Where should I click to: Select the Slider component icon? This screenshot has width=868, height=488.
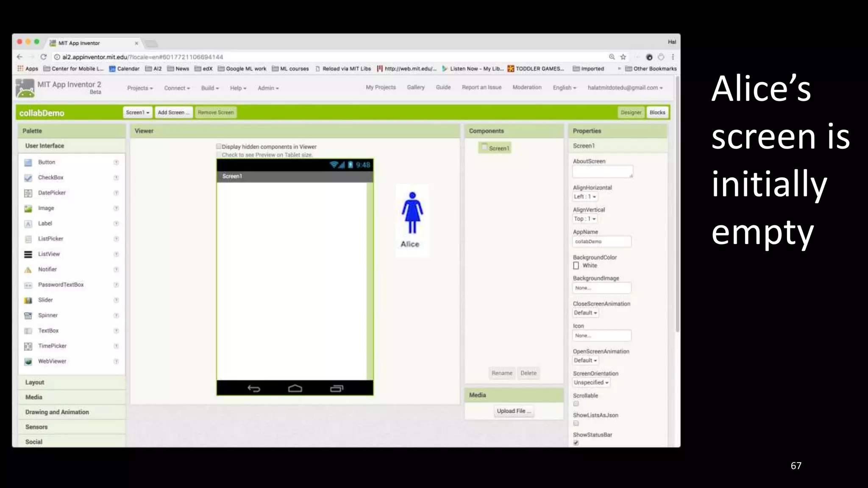tap(28, 300)
